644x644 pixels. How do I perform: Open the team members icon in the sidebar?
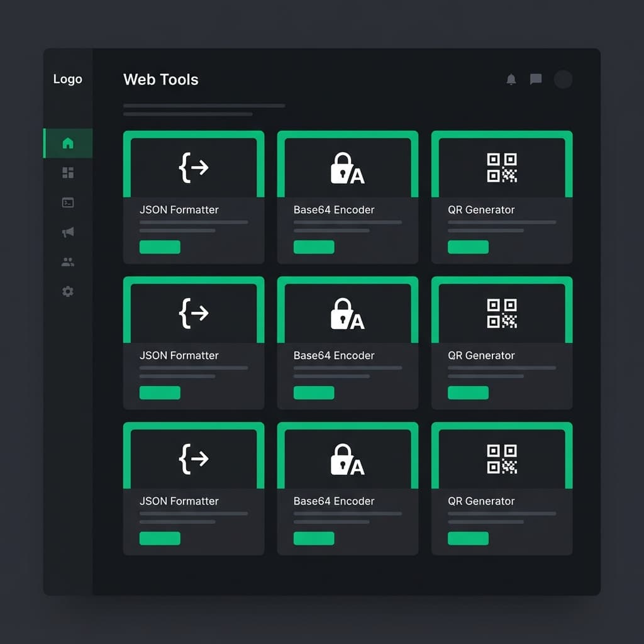(67, 262)
